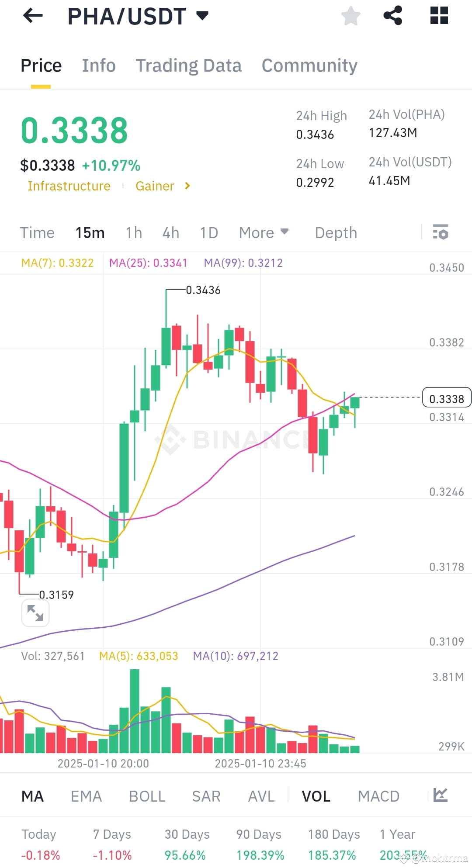Image resolution: width=472 pixels, height=868 pixels.
Task: Open the chart settings icon beside Depth
Action: click(x=441, y=233)
